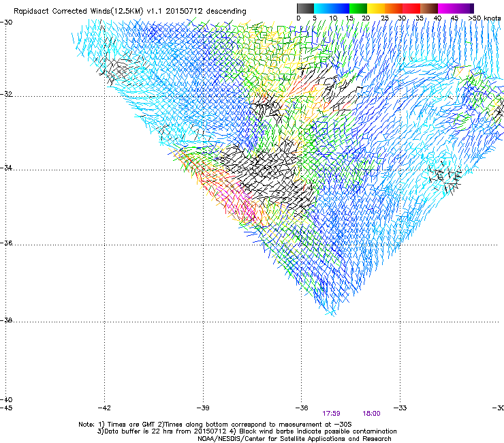Click note 'Black wind barbs indicate possible contamination'
Image resolution: width=504 pixels, height=443 pixels.
click(x=318, y=431)
